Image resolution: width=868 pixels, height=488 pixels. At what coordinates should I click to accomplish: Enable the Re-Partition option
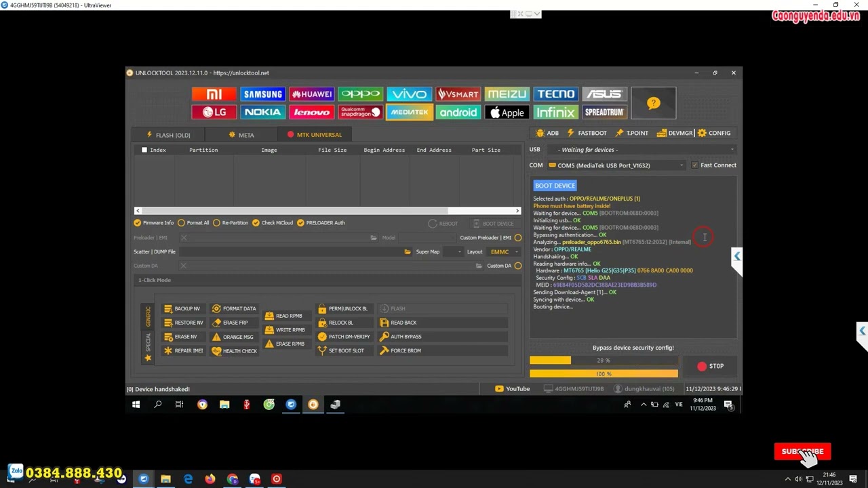click(231, 223)
